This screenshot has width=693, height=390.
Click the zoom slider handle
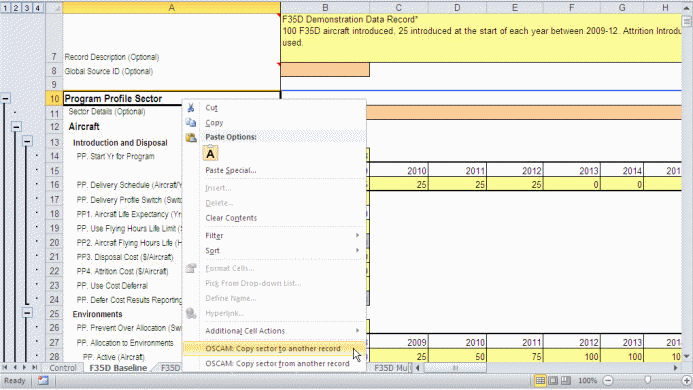tap(647, 380)
